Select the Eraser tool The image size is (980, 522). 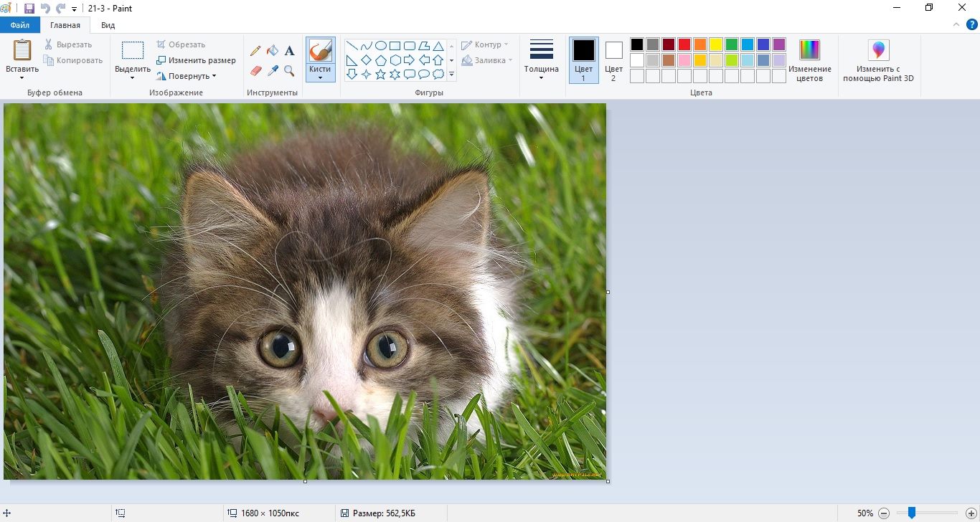[x=255, y=70]
